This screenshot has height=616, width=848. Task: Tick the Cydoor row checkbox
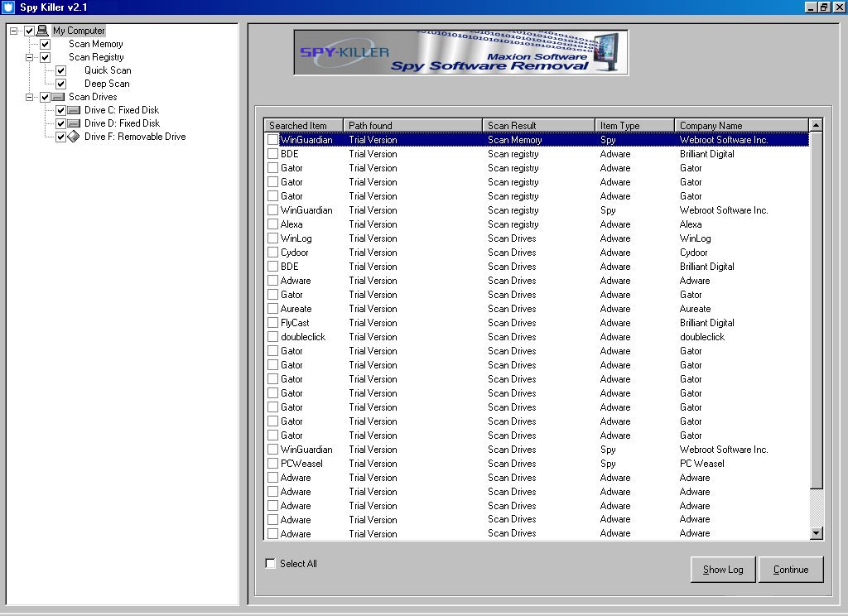pyautogui.click(x=272, y=252)
